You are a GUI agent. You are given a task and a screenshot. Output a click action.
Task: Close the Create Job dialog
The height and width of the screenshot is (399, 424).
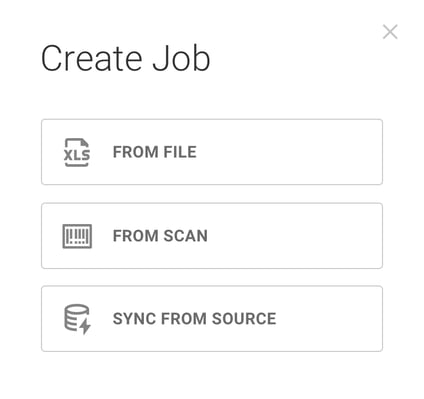click(x=390, y=32)
